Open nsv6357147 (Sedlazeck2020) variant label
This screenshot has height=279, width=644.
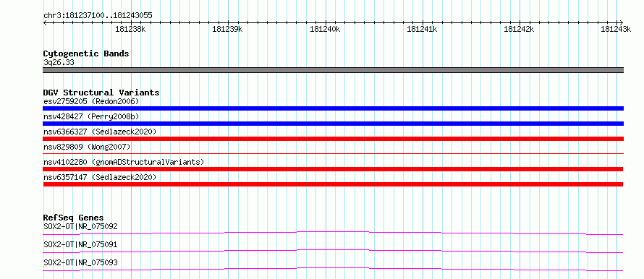(x=100, y=177)
